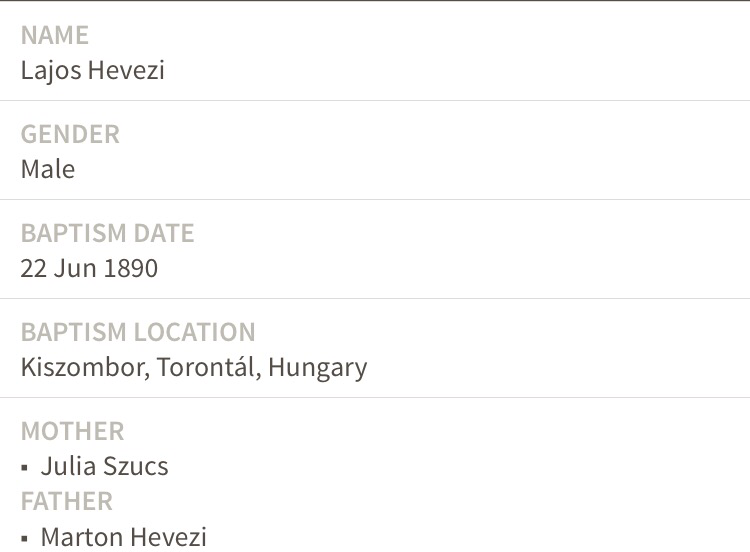Open mother Julia Szucs's record
The image size is (750, 552).
tap(104, 466)
